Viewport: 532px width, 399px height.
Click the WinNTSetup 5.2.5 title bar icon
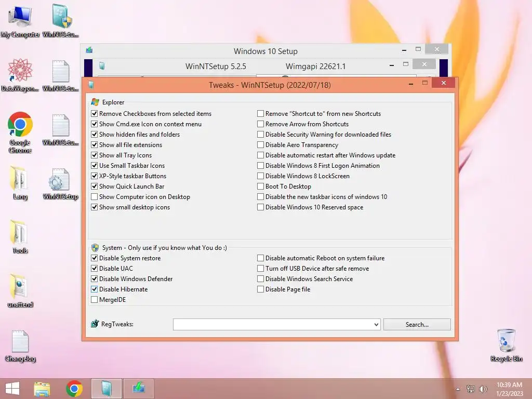[x=102, y=66]
